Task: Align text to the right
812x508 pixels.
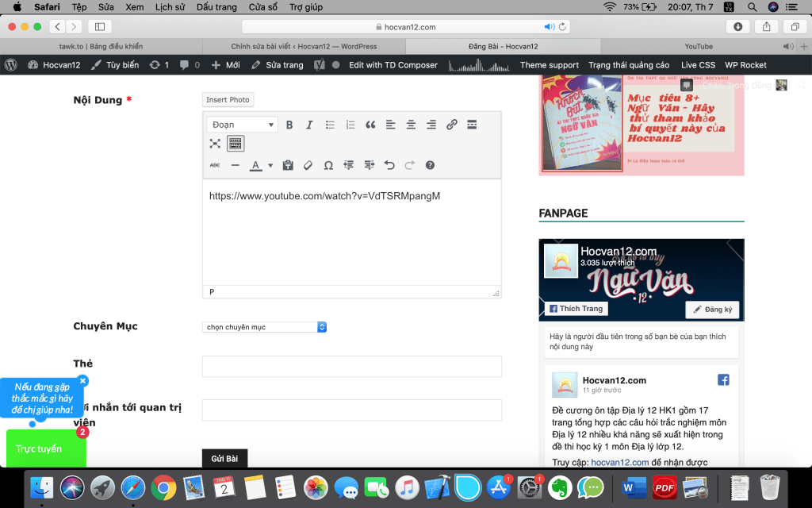Action: coord(431,125)
